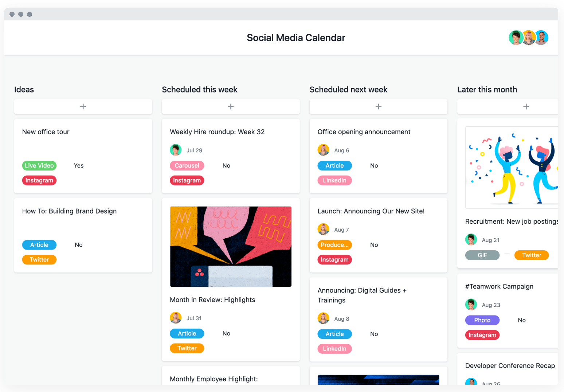Open the GIF tag on the Recruitment card
Viewport: 564px width, 392px height.
coord(482,255)
